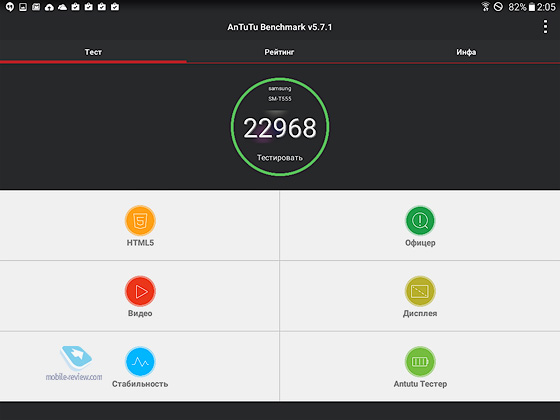Image resolution: width=560 pixels, height=420 pixels.
Task: Tap the Antutu Тестер label
Action: coord(420,384)
